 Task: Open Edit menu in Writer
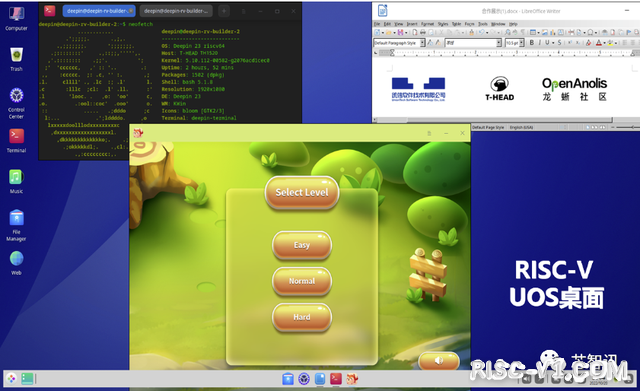click(387, 24)
